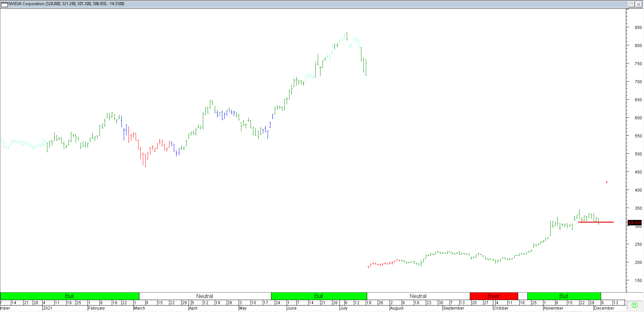Click the October month label
Screen dimensions: 644x312
point(501,308)
